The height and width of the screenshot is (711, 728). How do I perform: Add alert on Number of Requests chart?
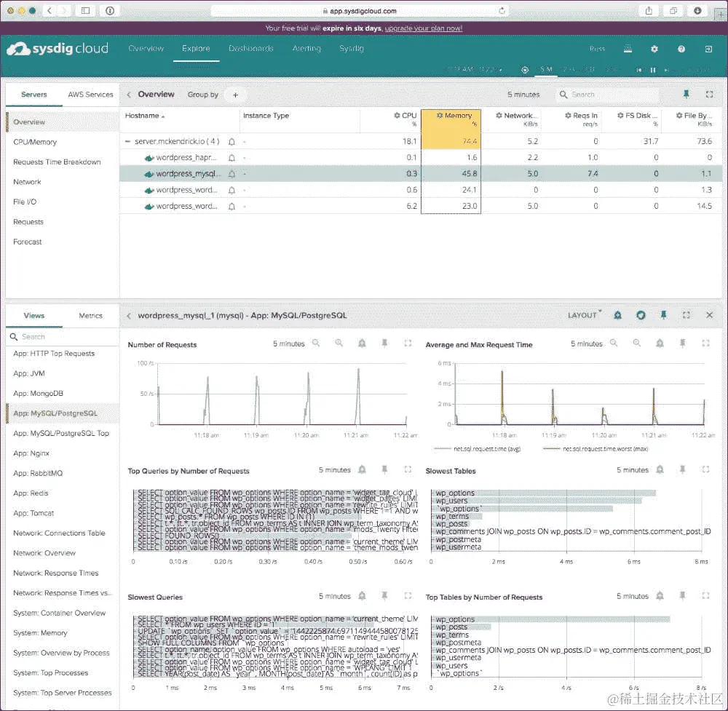tap(362, 343)
